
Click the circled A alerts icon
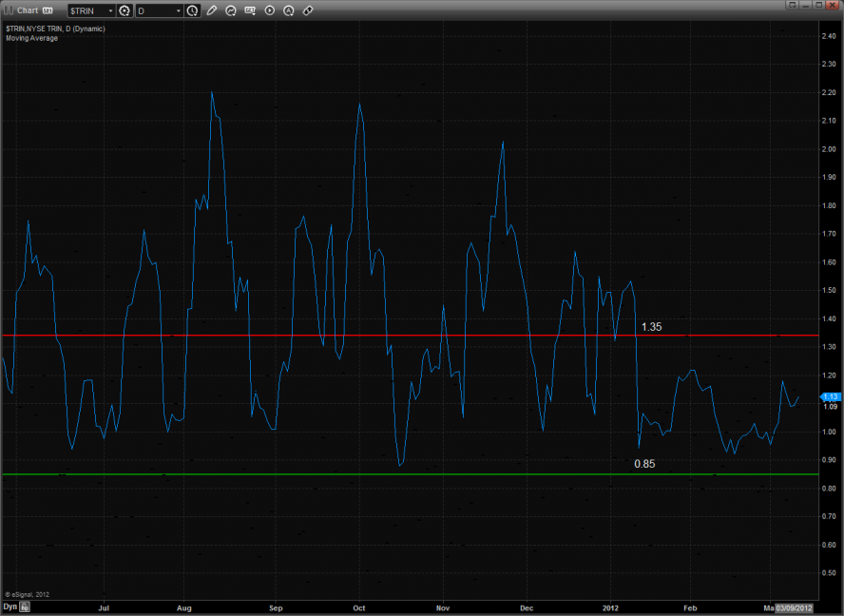[289, 10]
